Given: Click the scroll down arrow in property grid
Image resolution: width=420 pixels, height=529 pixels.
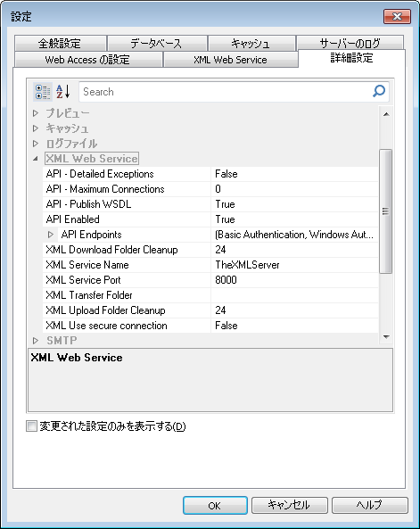Looking at the screenshot, I should [386, 336].
